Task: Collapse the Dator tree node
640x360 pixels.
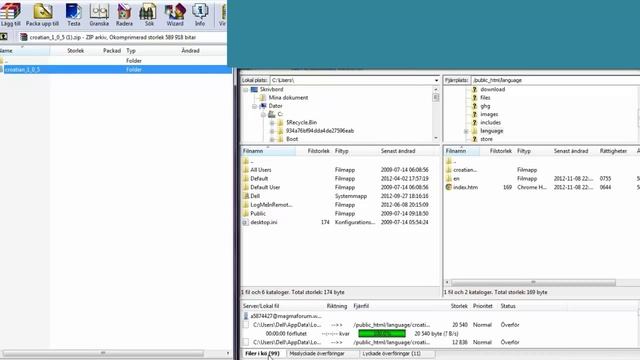Action: pyautogui.click(x=254, y=106)
